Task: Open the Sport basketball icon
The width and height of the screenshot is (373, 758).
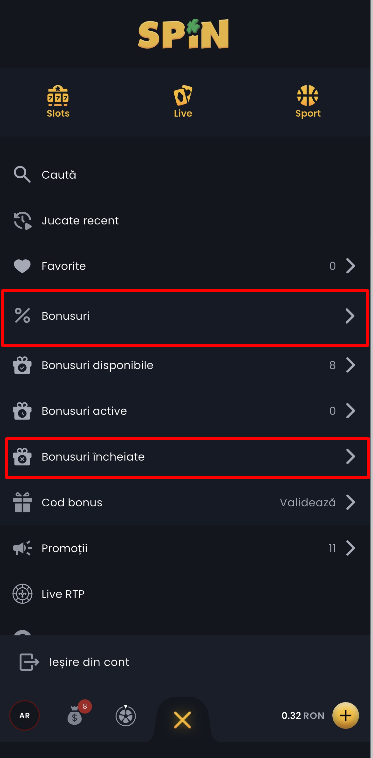Action: 308,96
